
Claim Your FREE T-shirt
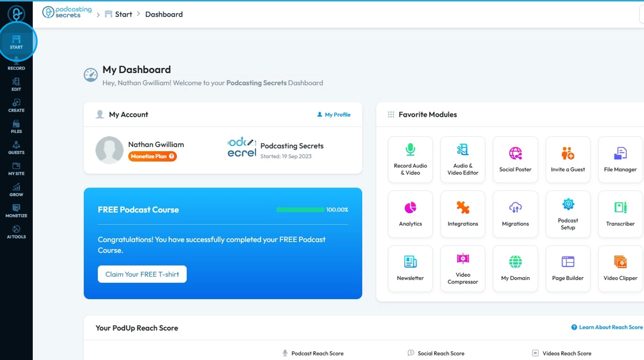click(142, 274)
